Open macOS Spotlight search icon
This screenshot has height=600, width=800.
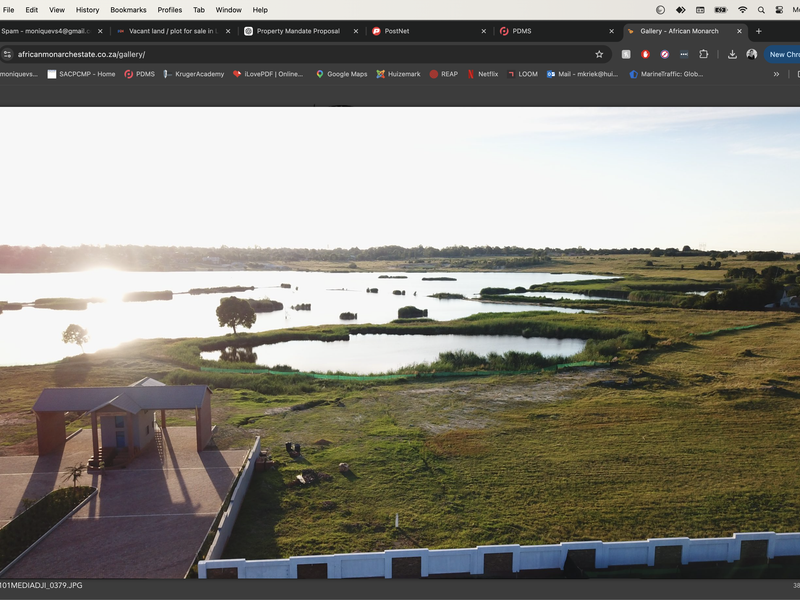tap(761, 10)
